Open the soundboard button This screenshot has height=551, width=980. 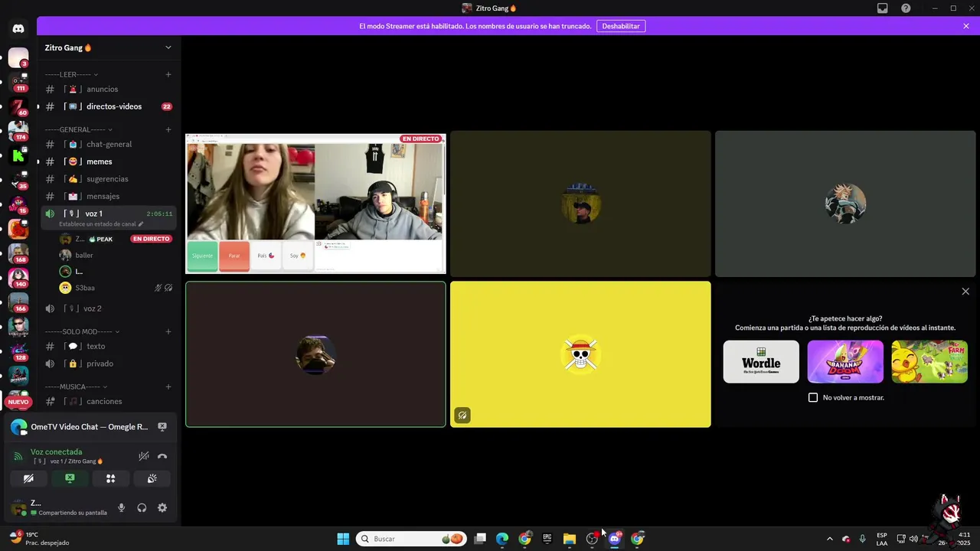(152, 478)
